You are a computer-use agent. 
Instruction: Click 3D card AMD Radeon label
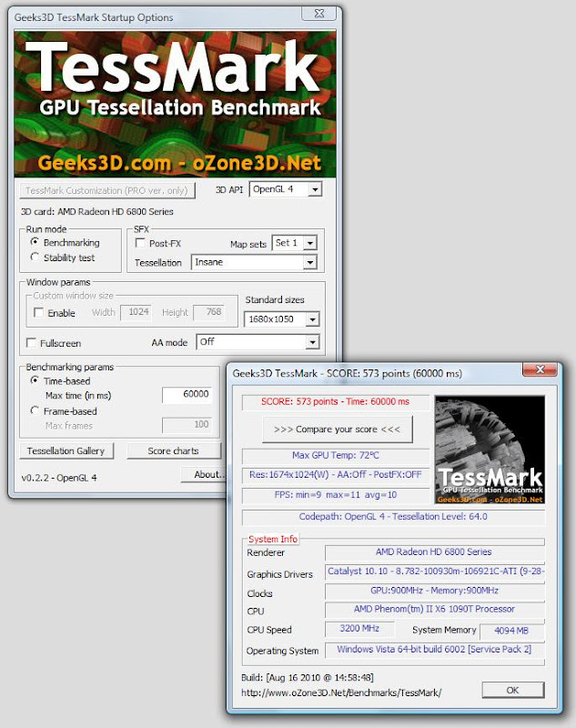pyautogui.click(x=97, y=212)
